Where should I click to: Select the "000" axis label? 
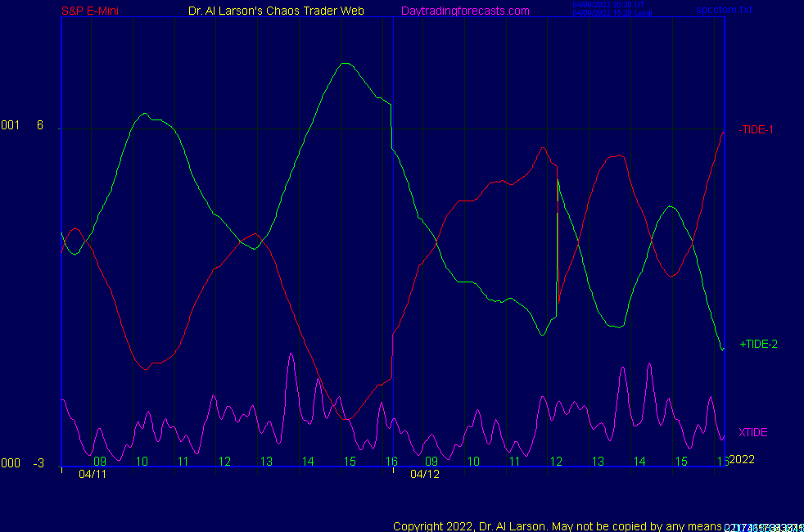(x=11, y=463)
